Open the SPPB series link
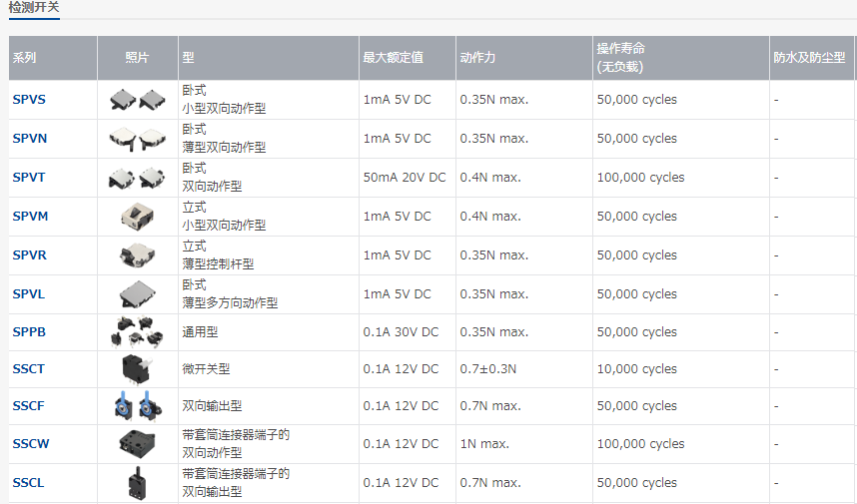This screenshot has height=504, width=857. (x=29, y=332)
